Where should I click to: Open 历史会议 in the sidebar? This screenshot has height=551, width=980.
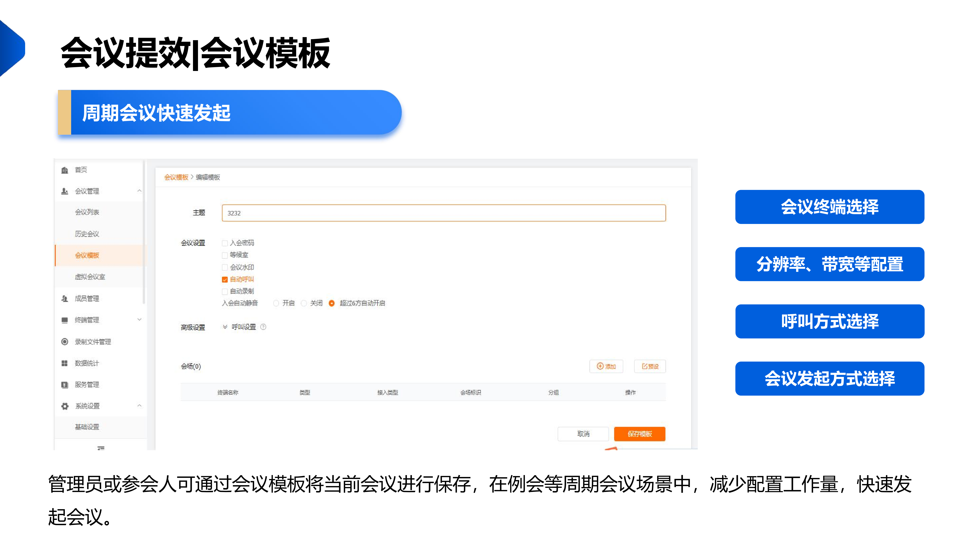[x=87, y=234]
